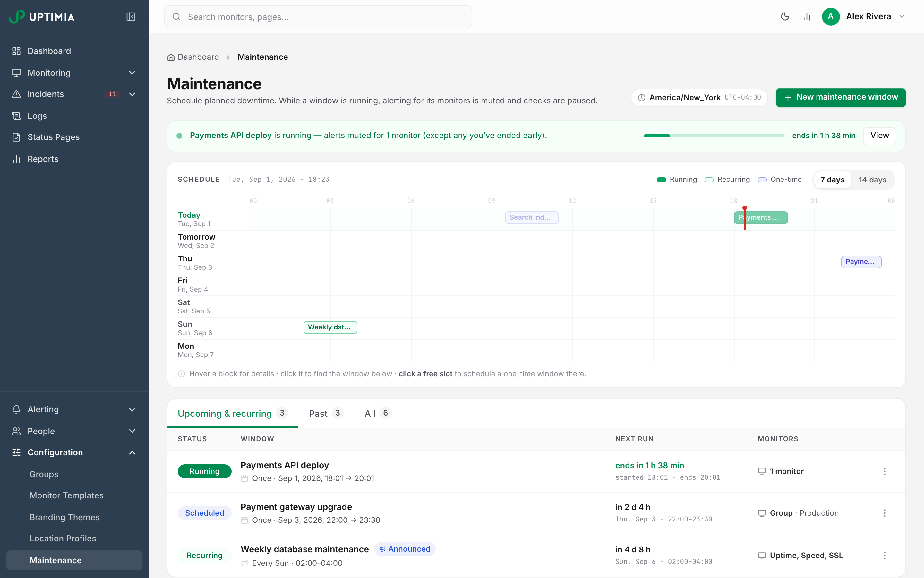Viewport: 924px width, 578px height.
Task: Open Groups under Configuration
Action: tap(44, 474)
